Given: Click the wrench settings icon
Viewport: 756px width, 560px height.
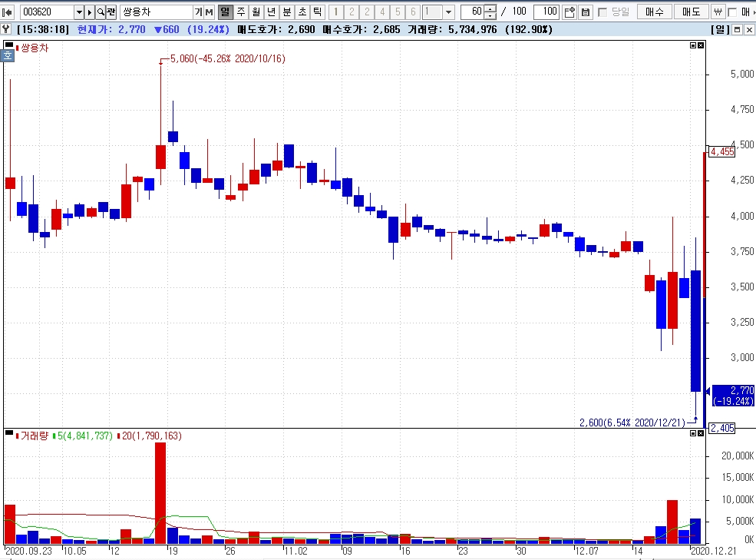Looking at the screenshot, I should 6,29.
